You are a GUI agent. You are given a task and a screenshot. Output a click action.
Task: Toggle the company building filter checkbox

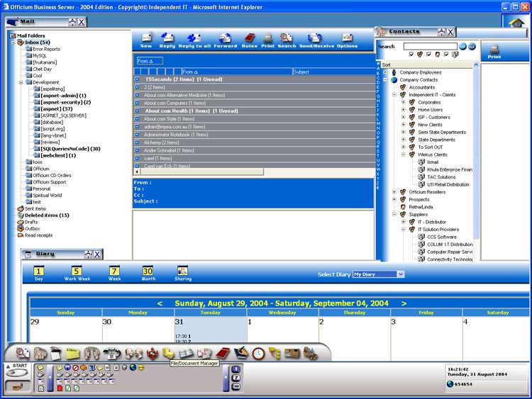point(446,55)
